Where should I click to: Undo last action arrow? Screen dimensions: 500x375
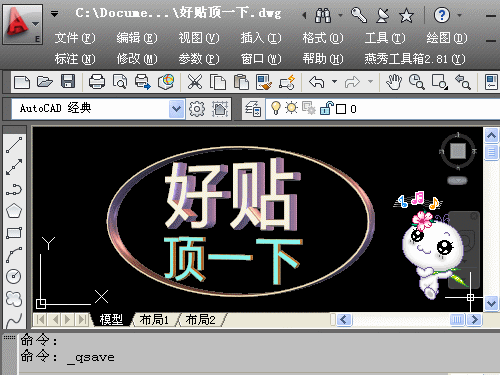click(317, 82)
